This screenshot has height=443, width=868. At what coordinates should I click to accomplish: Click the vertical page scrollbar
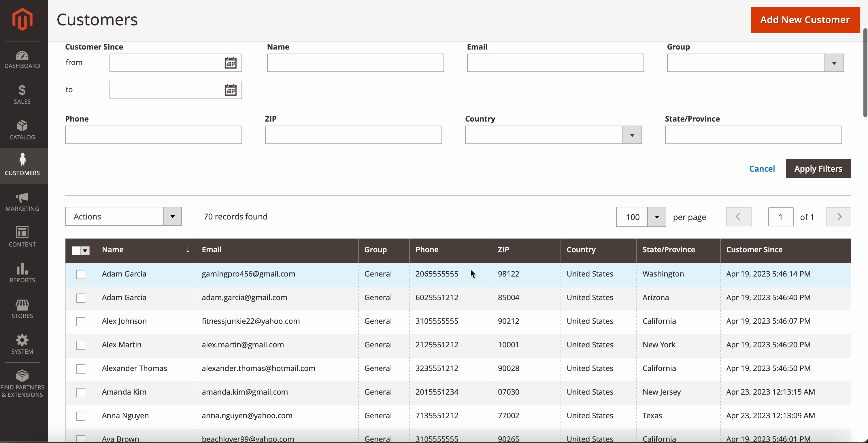pyautogui.click(x=865, y=72)
